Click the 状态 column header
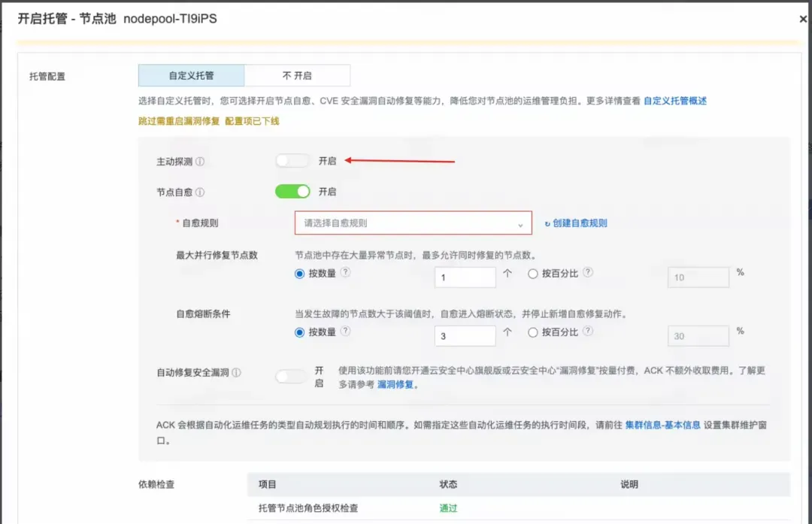This screenshot has height=524, width=812. pyautogui.click(x=448, y=484)
